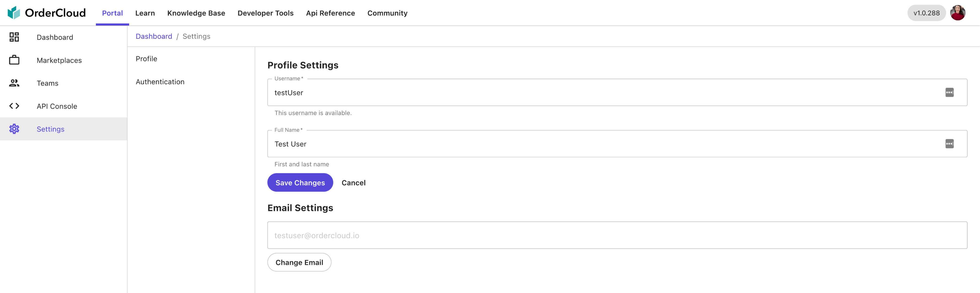Go to Knowledge Base

tap(196, 13)
